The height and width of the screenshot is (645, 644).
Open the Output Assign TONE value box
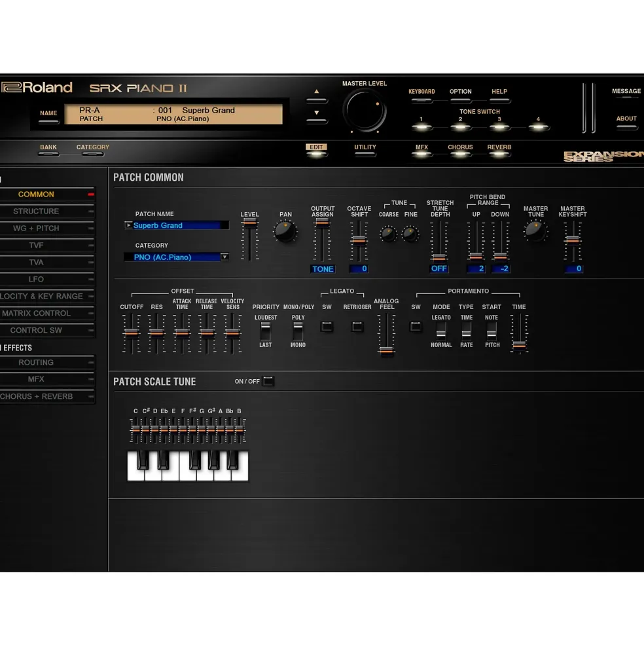[323, 269]
